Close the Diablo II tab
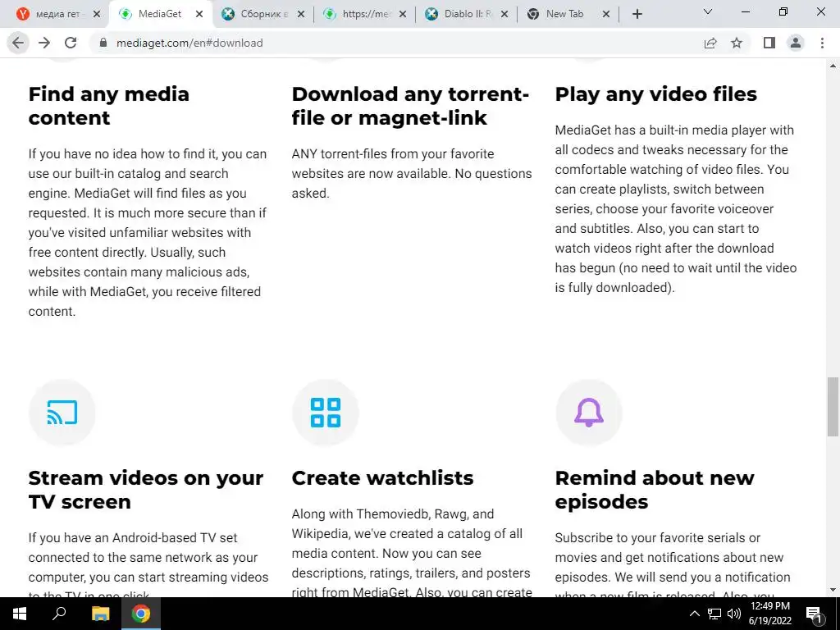 [x=504, y=14]
